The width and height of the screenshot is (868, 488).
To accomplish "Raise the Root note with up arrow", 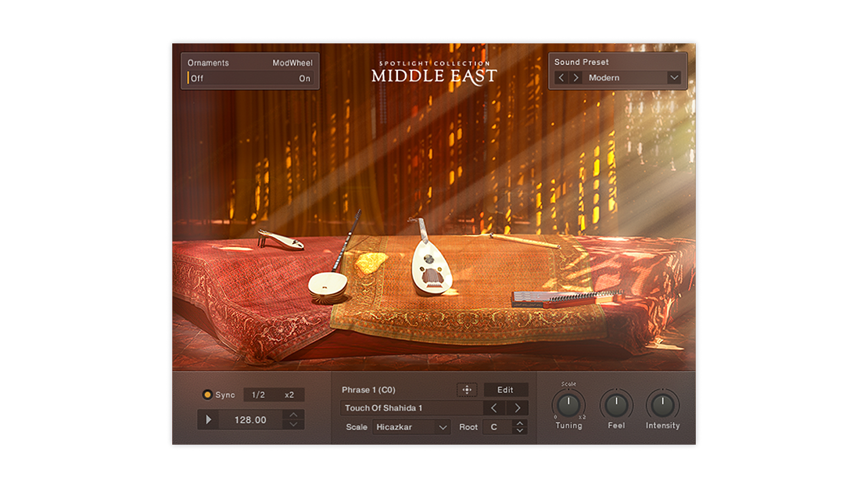I will pyautogui.click(x=520, y=423).
